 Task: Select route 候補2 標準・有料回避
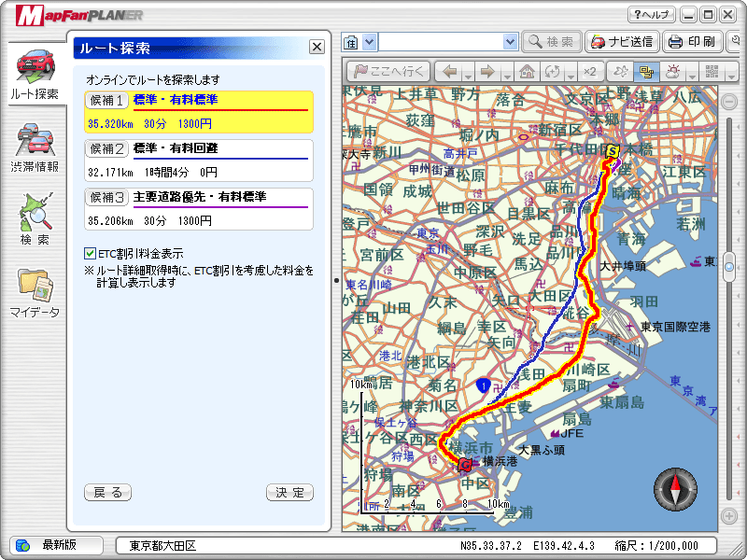tap(199, 161)
